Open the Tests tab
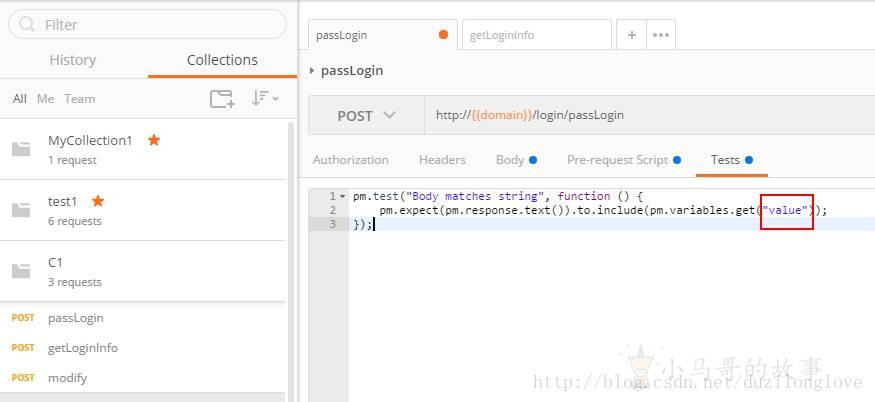 point(732,160)
